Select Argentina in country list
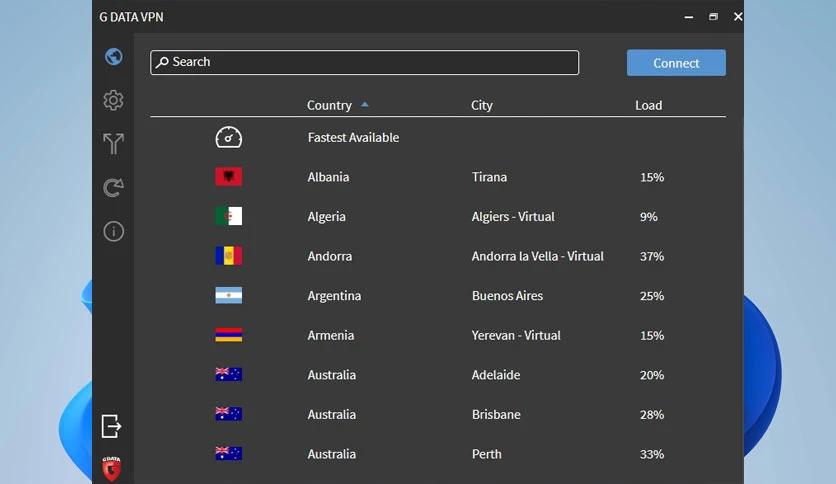The image size is (836, 484). [334, 295]
